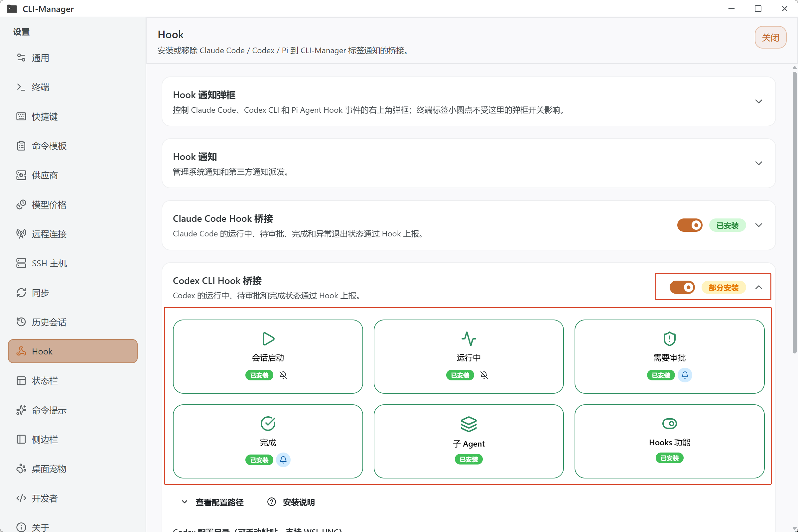The height and width of the screenshot is (532, 798).
Task: Click the question mark icon beside 安装说明
Action: (271, 502)
